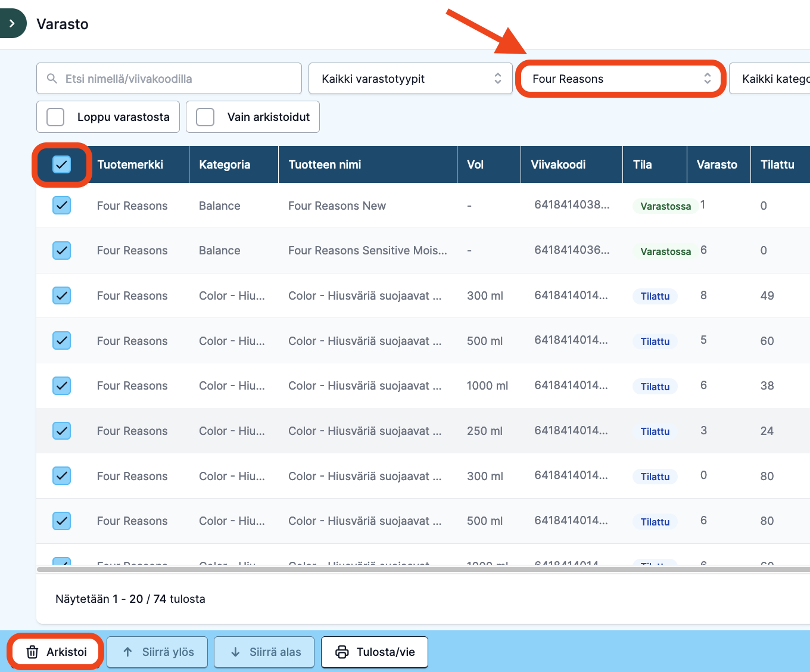Toggle the select-all checkbox in the table header

pyautogui.click(x=61, y=164)
